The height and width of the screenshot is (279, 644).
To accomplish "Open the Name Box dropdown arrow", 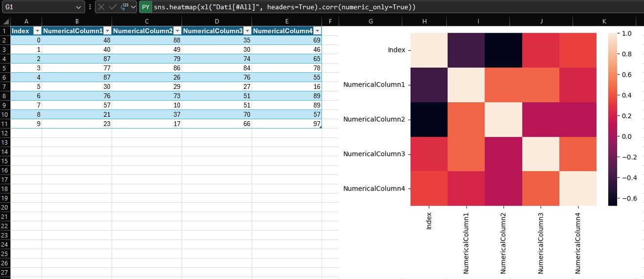I will (79, 7).
